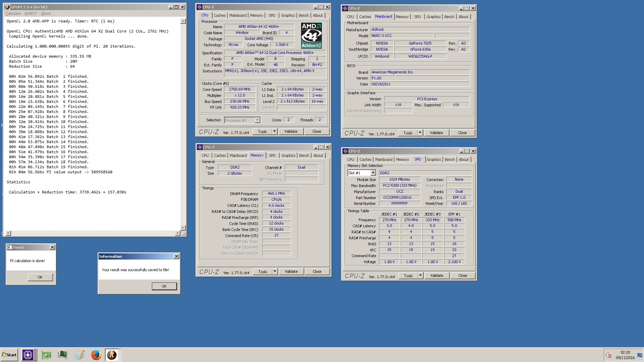
Task: Switch to Graphics tab in CPU window
Action: pos(288,15)
